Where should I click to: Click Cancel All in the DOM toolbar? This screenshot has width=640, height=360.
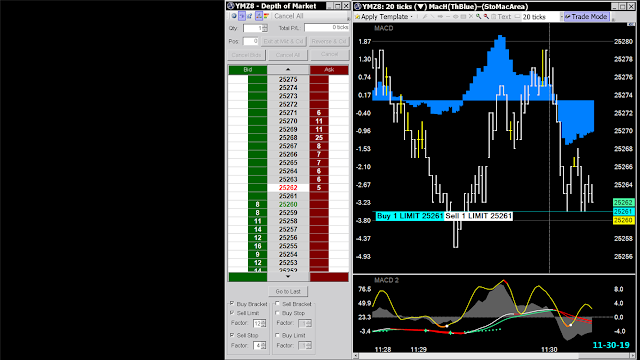[289, 16]
